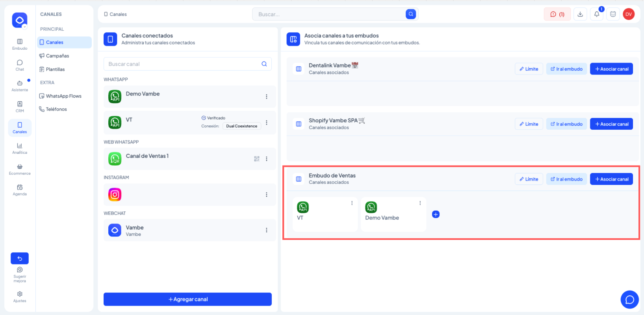This screenshot has height=315, width=644.
Task: Open the Asistente robot icon
Action: (20, 86)
